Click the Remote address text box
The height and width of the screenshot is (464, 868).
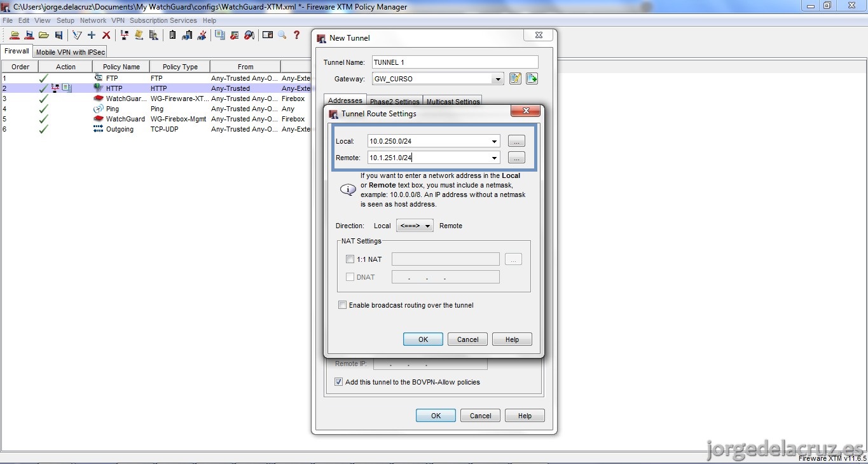pyautogui.click(x=428, y=158)
